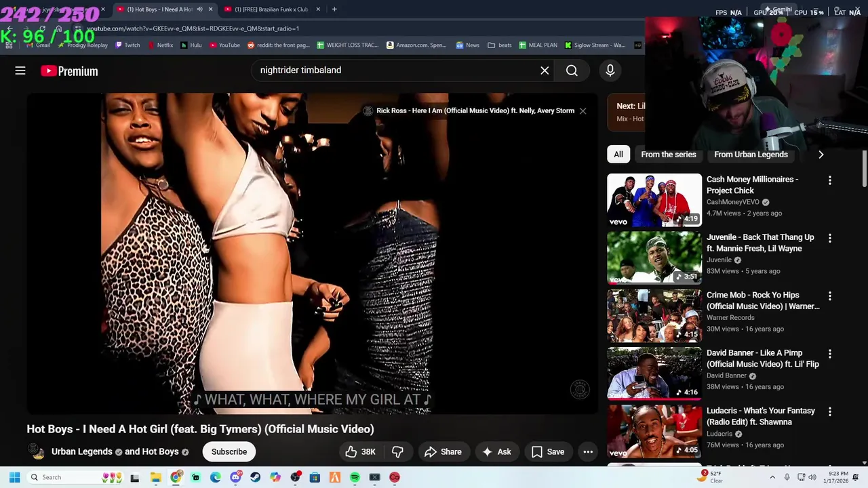Screen dimensions: 868x488
Task: Open the WEIGHT LOSS TRAC... bookmark
Action: (x=348, y=45)
